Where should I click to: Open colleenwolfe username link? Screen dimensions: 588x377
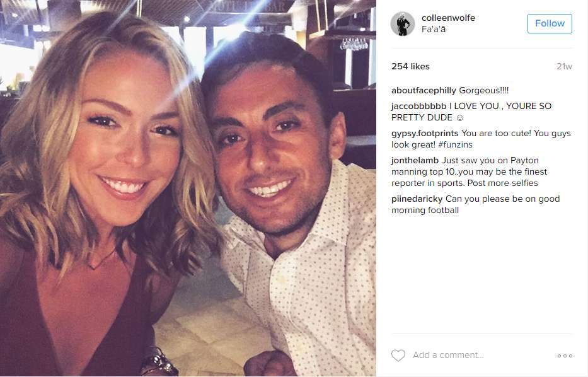point(448,18)
